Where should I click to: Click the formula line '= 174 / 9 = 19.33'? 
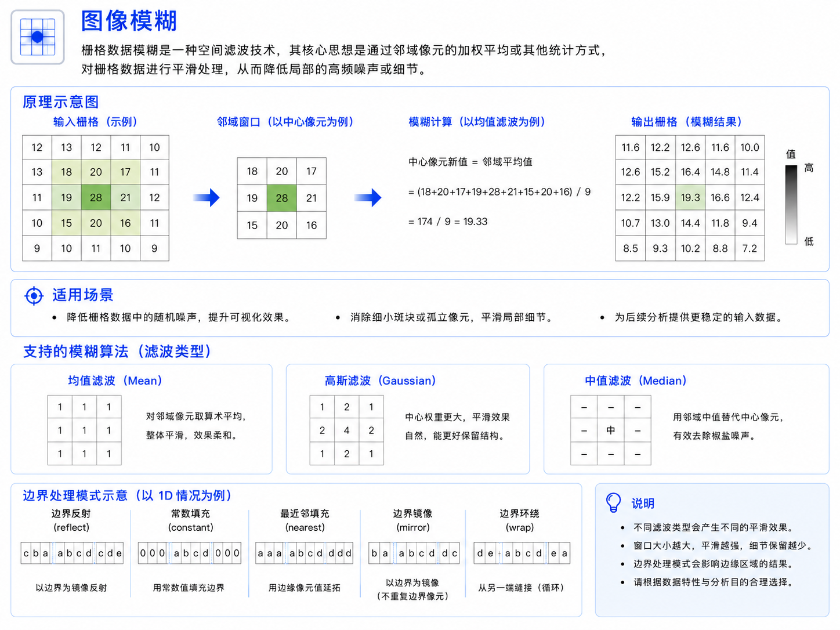(x=448, y=222)
